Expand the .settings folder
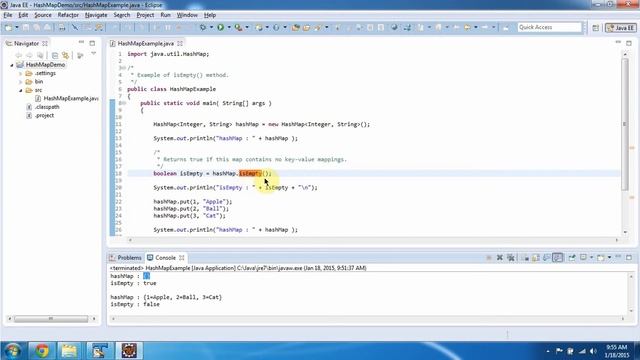This screenshot has height=360, width=640. pos(20,73)
